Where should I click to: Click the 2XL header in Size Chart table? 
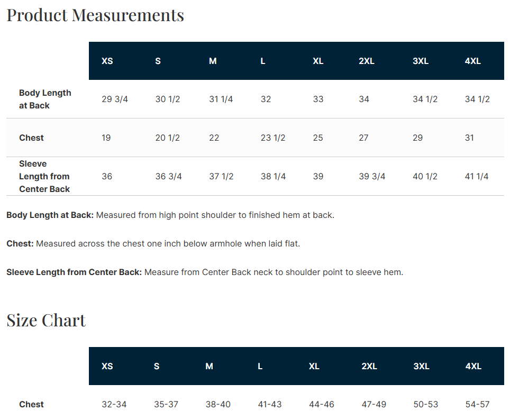click(x=369, y=366)
